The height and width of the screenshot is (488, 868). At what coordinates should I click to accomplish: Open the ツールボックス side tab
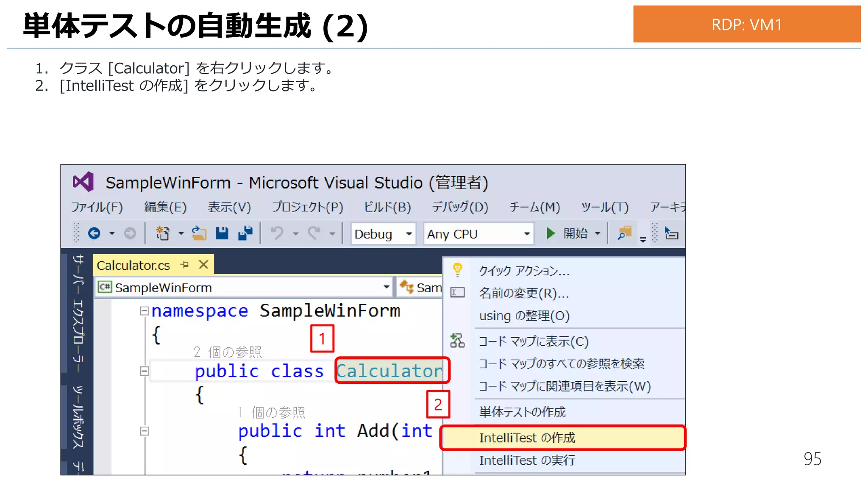coord(78,417)
